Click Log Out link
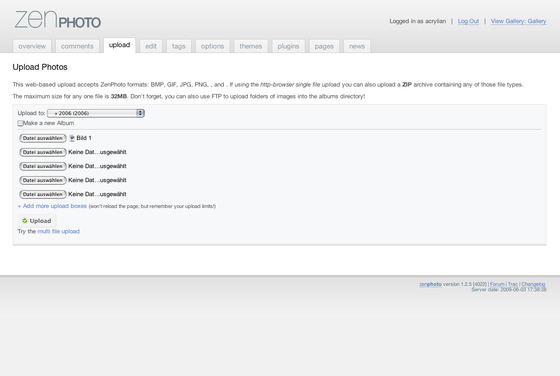560x376 pixels. 468,21
